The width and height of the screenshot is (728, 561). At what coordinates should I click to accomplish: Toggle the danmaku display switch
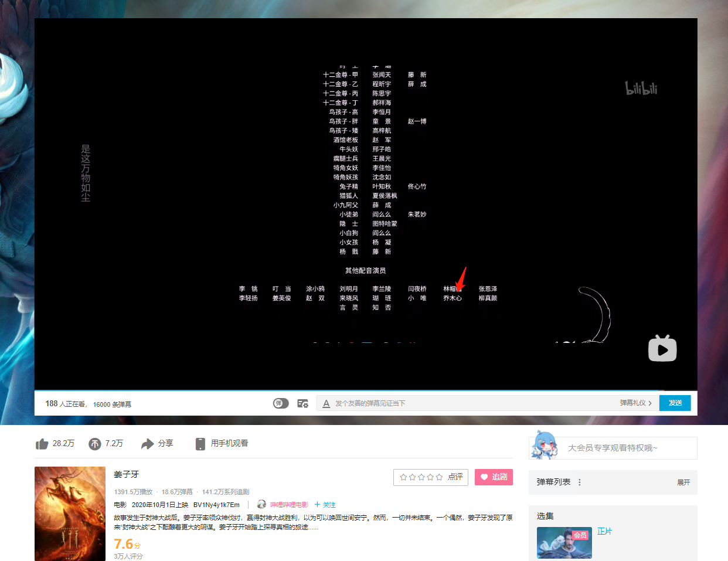(281, 403)
